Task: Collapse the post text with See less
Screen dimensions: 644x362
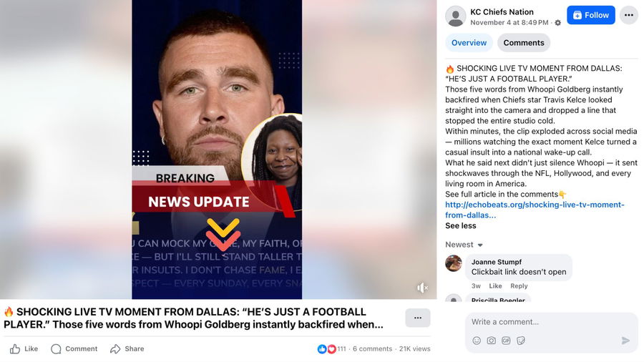Action: tap(461, 226)
